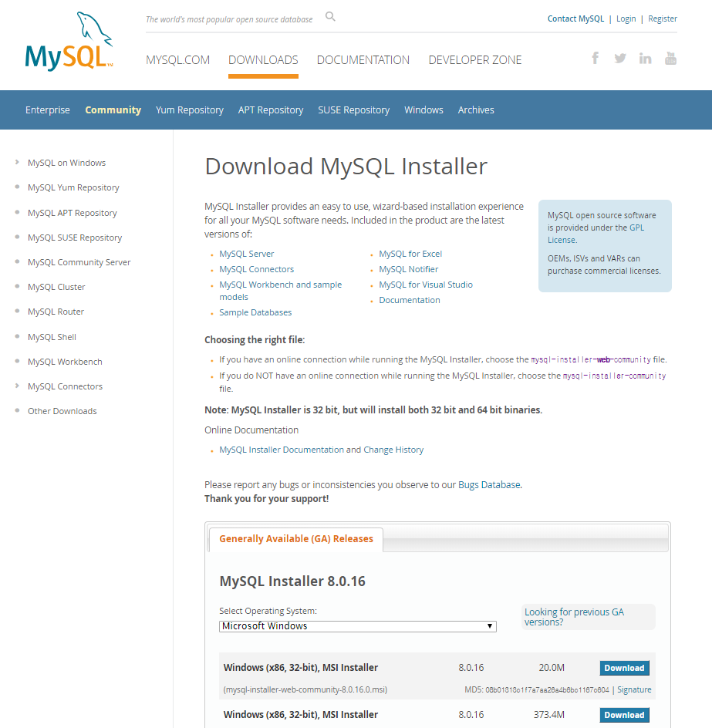The image size is (712, 728).
Task: Open MySQL on Windows sidebar link
Action: tap(67, 163)
